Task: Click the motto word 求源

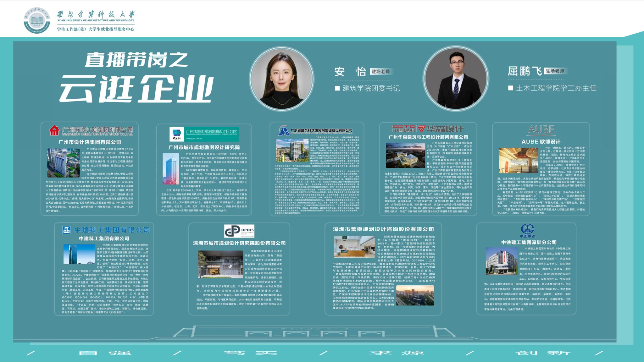Action: pyautogui.click(x=397, y=353)
